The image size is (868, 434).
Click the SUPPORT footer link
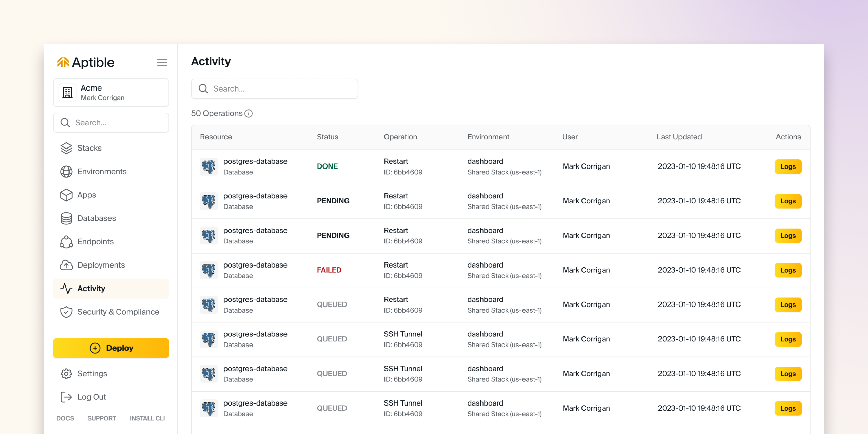(x=102, y=418)
